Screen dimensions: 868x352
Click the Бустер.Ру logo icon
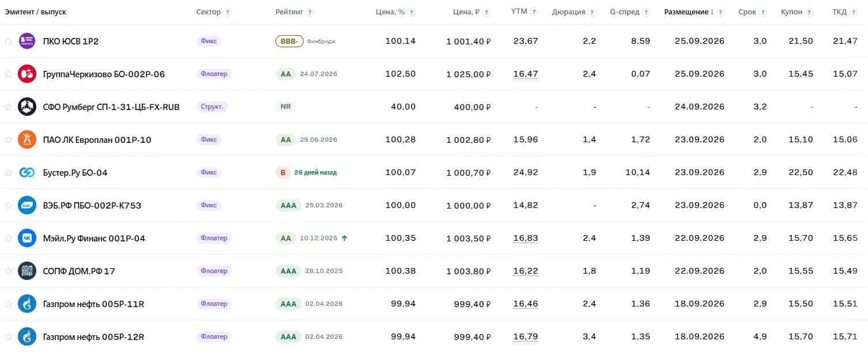27,172
